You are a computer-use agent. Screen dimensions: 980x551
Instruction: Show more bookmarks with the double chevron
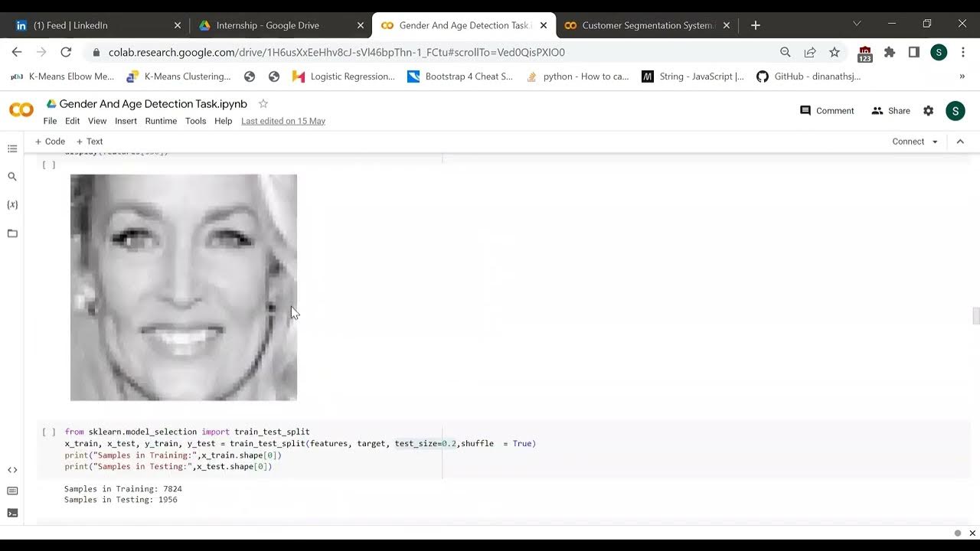962,77
